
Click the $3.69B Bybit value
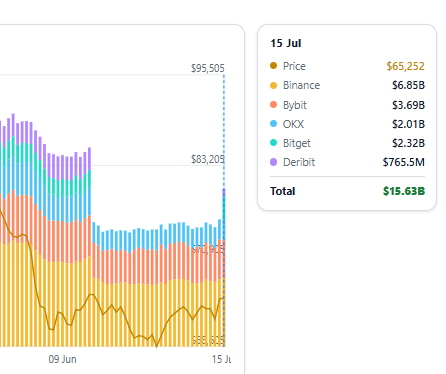point(408,105)
